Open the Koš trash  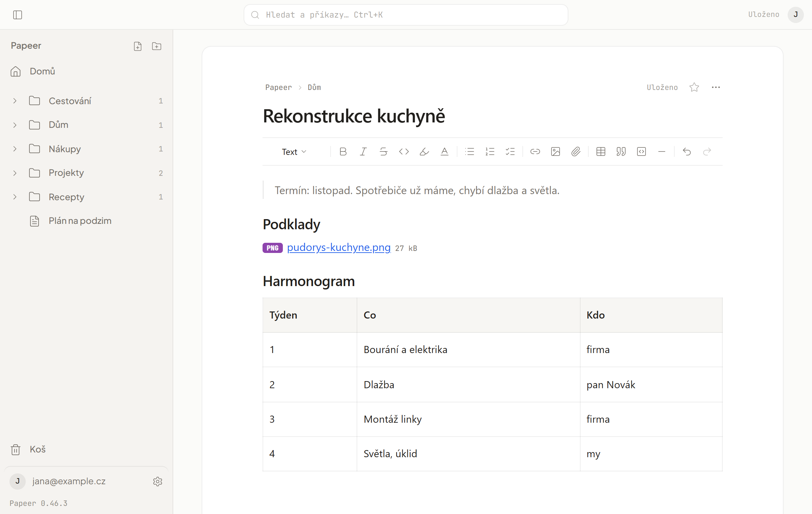pyautogui.click(x=87, y=449)
